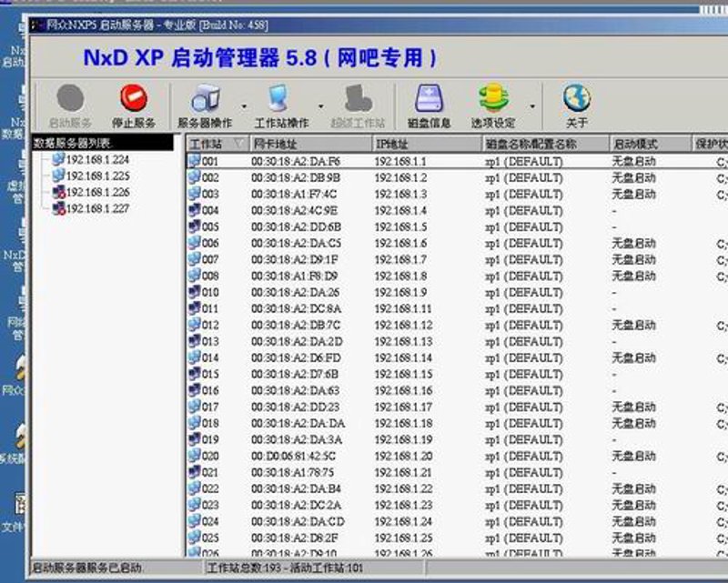Expand dropdown arrow beside 工作站操作

321,106
